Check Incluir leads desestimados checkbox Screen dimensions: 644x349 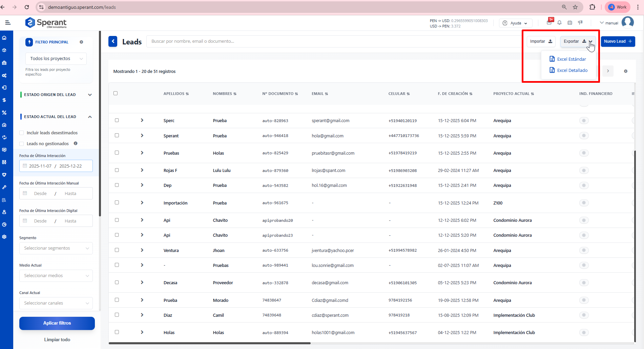point(22,133)
